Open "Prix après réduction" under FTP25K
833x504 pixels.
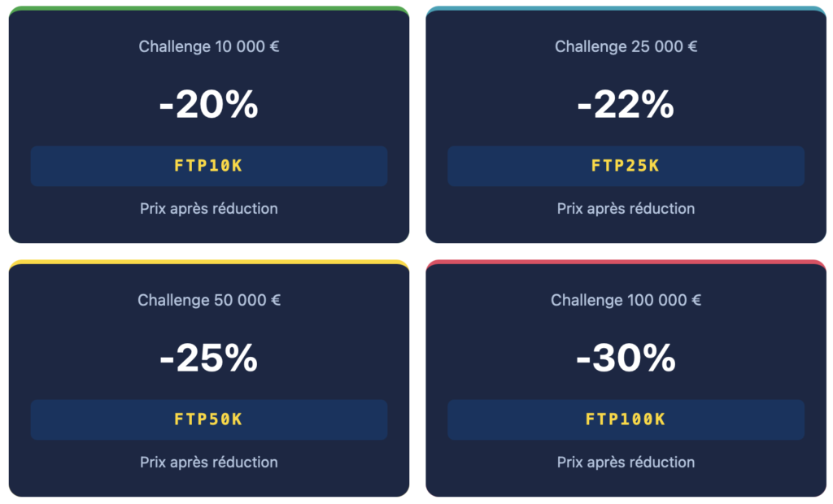(x=626, y=209)
